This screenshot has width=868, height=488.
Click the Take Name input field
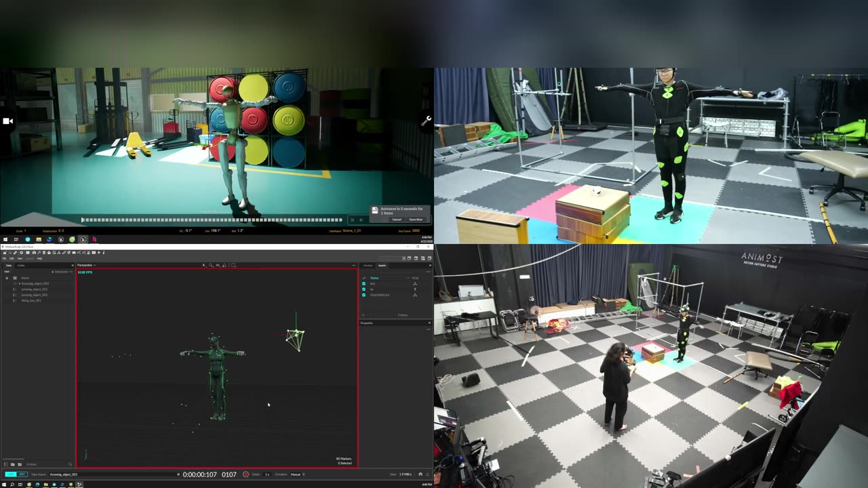pyautogui.click(x=112, y=474)
